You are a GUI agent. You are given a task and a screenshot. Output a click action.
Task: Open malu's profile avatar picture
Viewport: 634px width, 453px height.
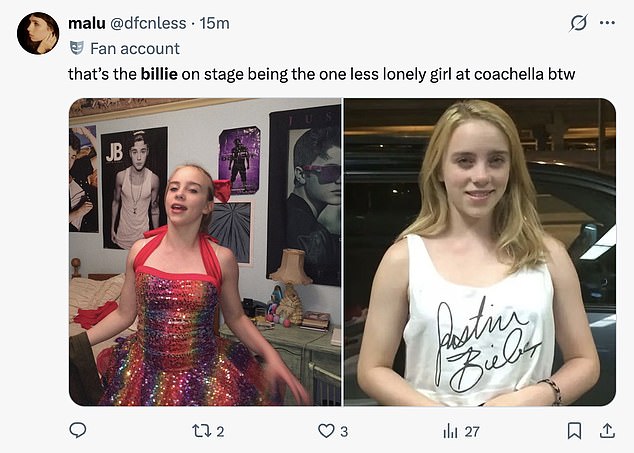click(x=38, y=33)
